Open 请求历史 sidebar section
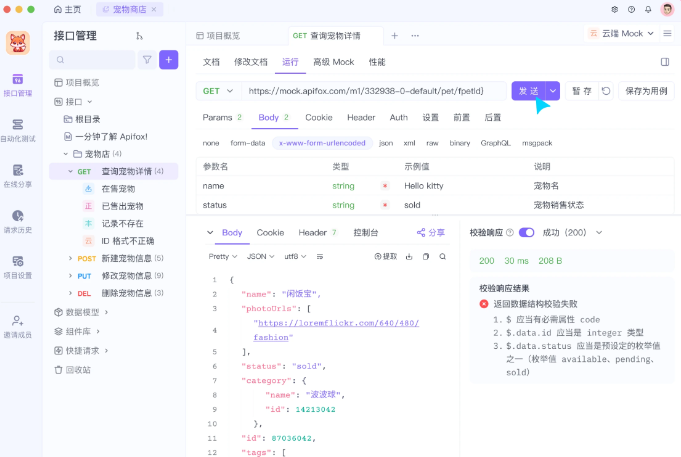 click(x=18, y=222)
